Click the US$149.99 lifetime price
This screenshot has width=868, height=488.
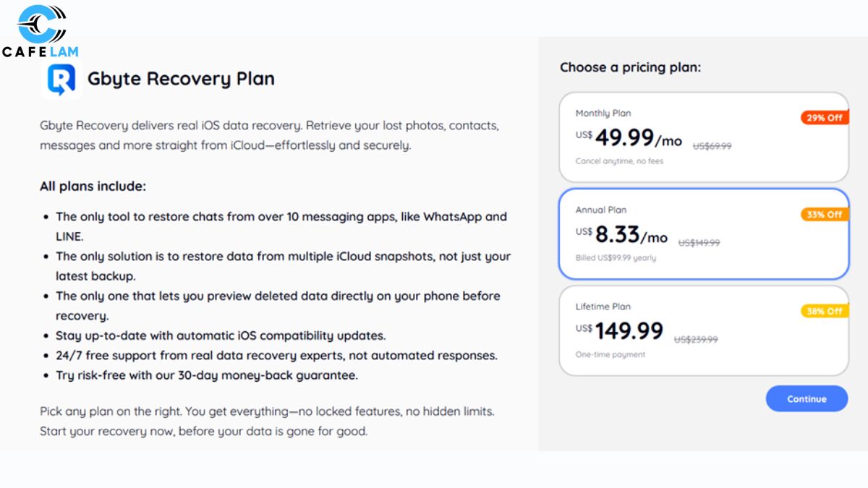tap(619, 331)
